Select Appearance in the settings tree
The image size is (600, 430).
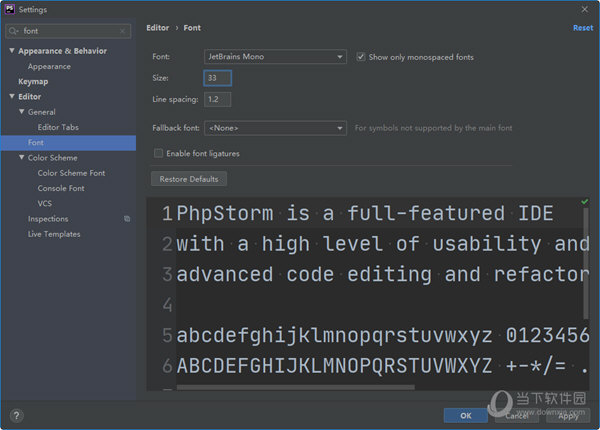49,66
